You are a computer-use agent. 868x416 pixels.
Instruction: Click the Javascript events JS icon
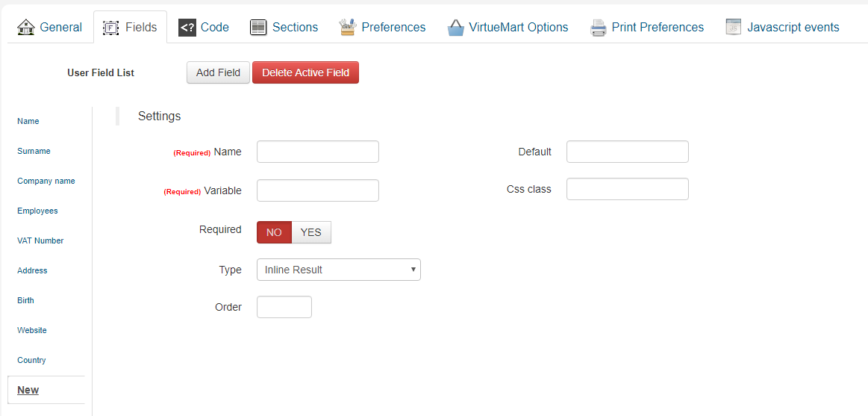coord(734,27)
